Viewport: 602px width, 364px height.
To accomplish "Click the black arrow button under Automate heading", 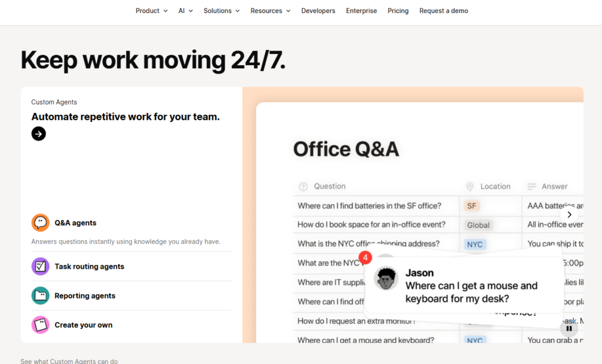I will pyautogui.click(x=38, y=133).
